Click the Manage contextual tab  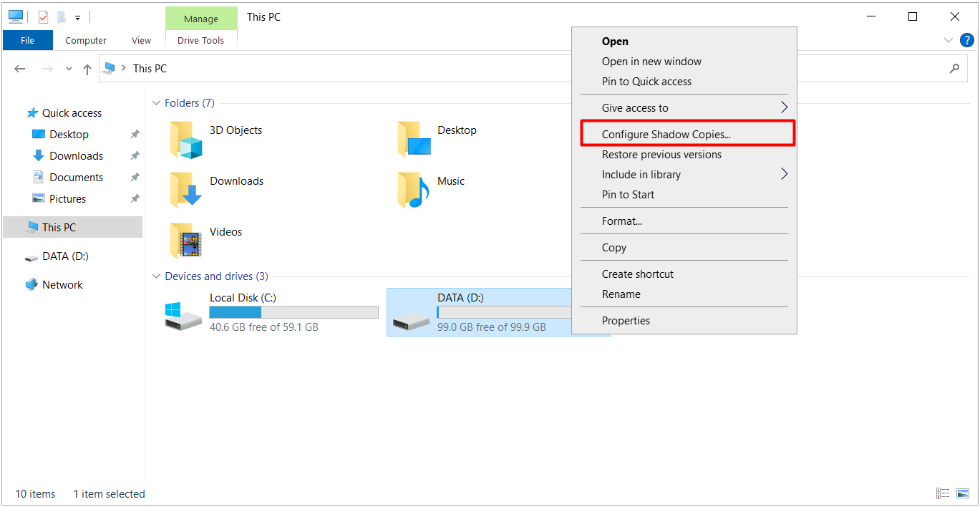coord(201,19)
